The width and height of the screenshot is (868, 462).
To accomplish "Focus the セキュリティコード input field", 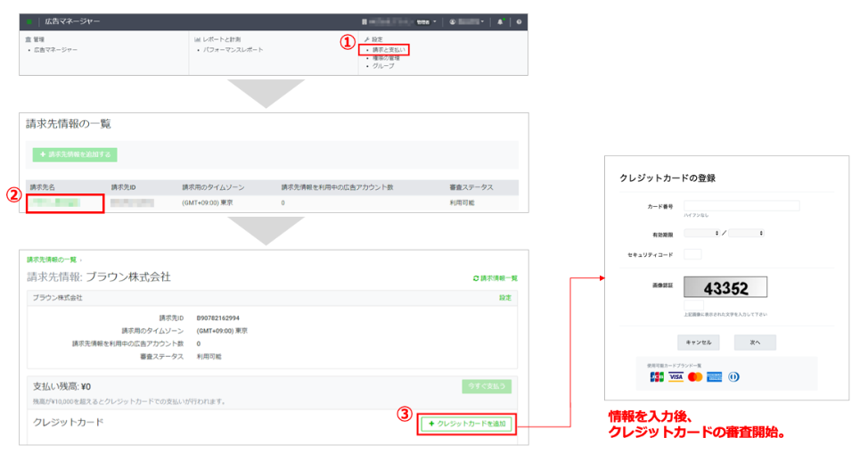I will [x=692, y=254].
